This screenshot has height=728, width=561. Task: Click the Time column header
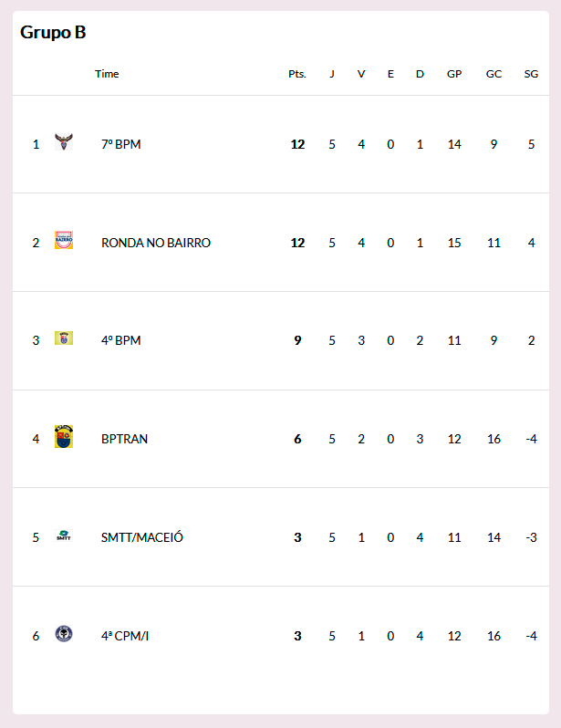tap(107, 74)
